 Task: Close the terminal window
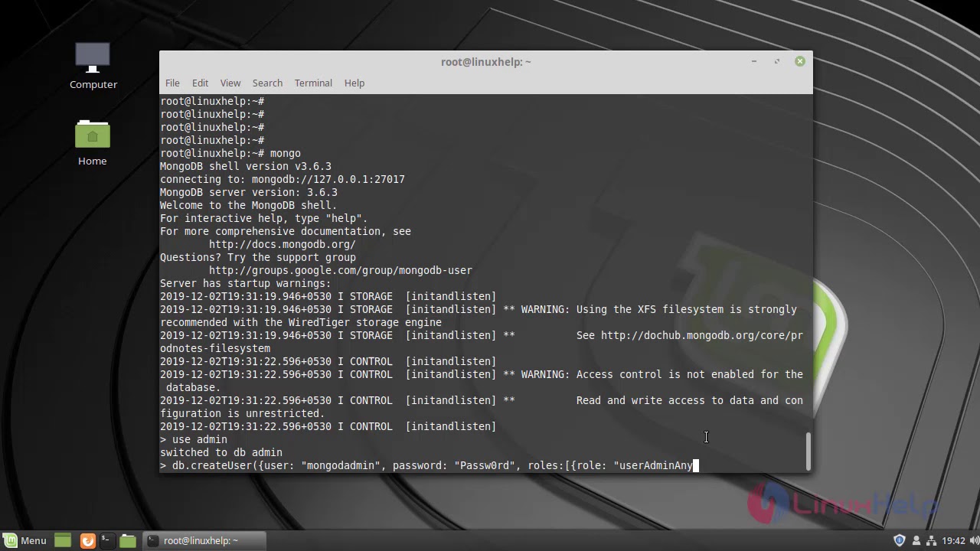coord(799,61)
